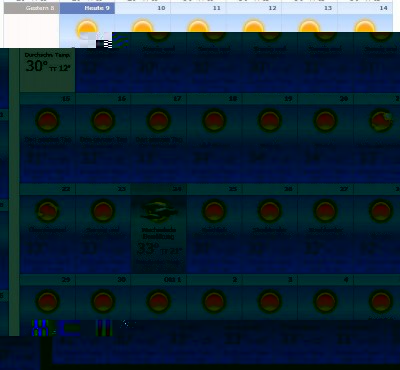Click the sun icon for day 11

pyautogui.click(x=198, y=27)
